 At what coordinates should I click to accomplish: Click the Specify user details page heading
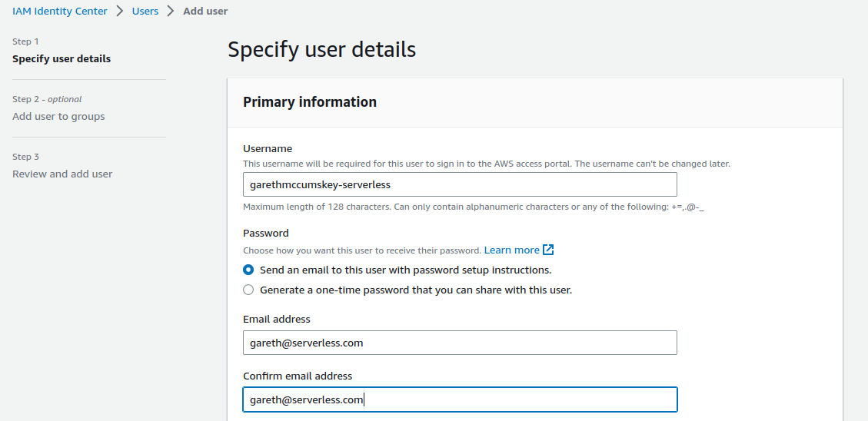[x=322, y=50]
